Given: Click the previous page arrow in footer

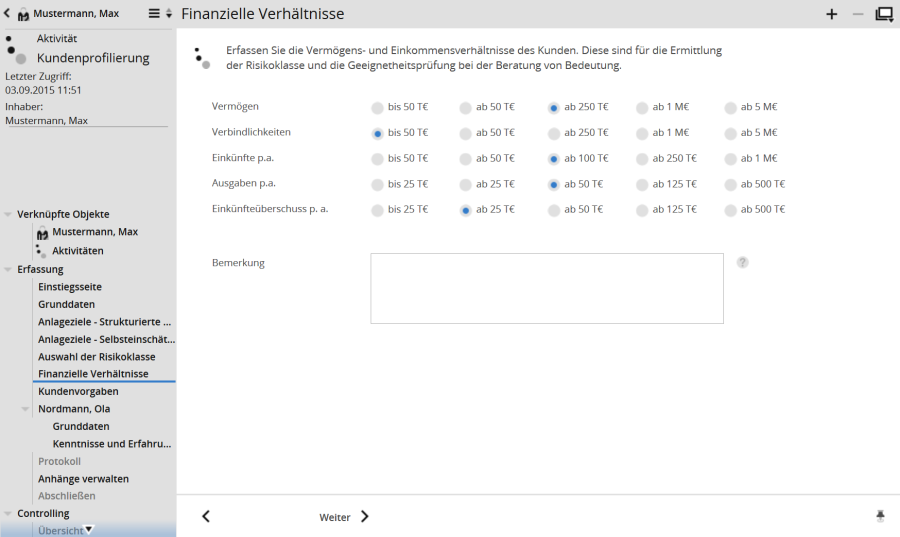Looking at the screenshot, I should tap(206, 516).
